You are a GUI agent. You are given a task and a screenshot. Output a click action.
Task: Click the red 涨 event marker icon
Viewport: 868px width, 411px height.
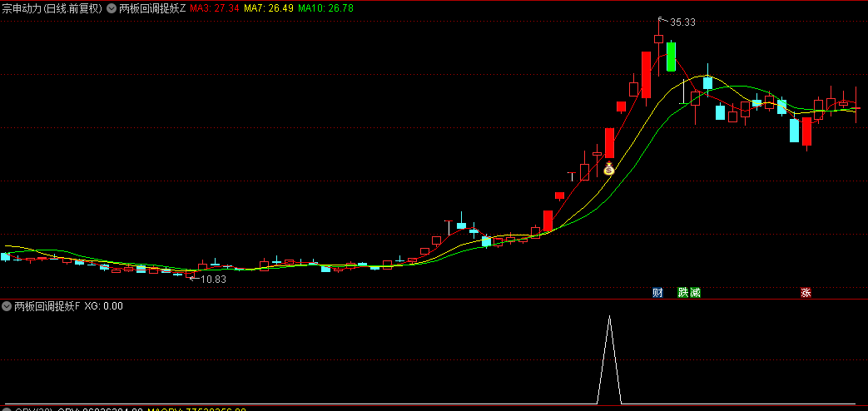coord(806,293)
